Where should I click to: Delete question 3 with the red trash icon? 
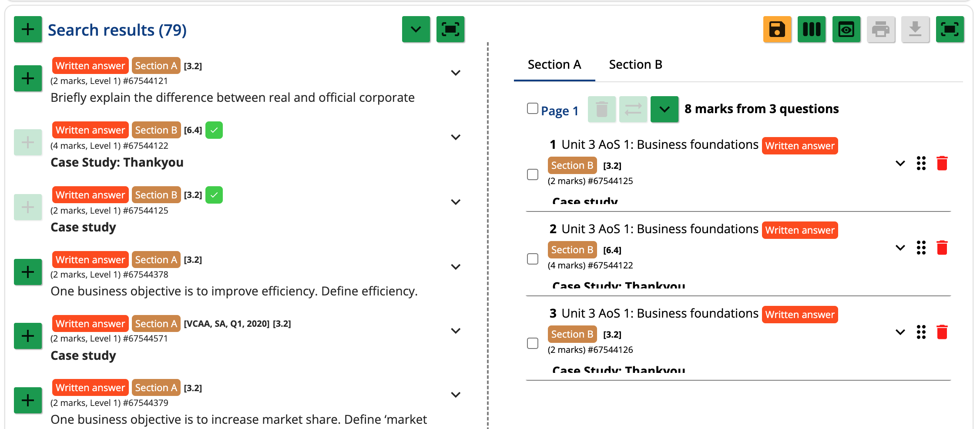942,332
